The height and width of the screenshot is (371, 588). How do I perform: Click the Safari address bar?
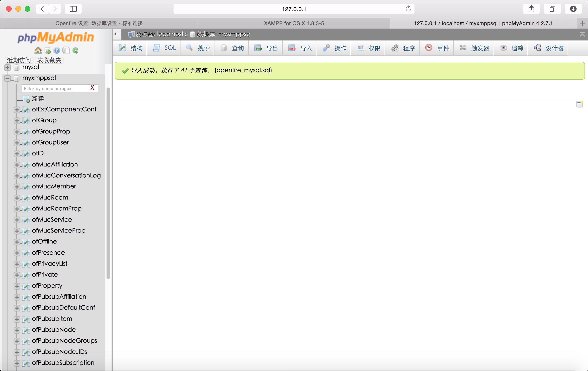coord(294,9)
